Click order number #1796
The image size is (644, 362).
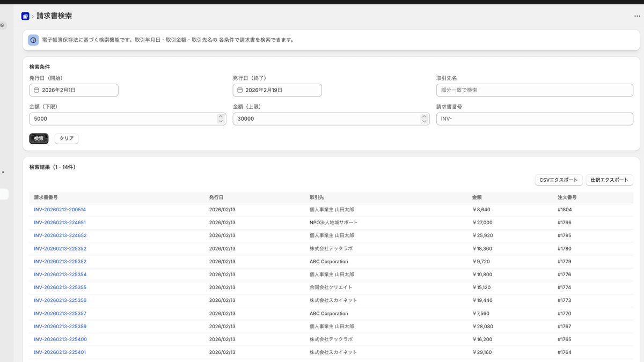pos(565,223)
